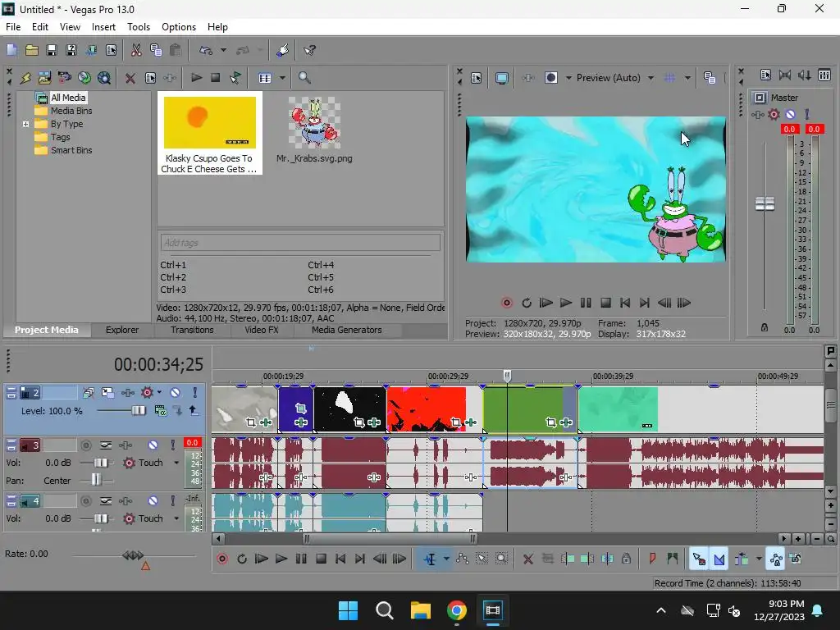Open the Options menu
The image size is (840, 630).
coord(178,27)
